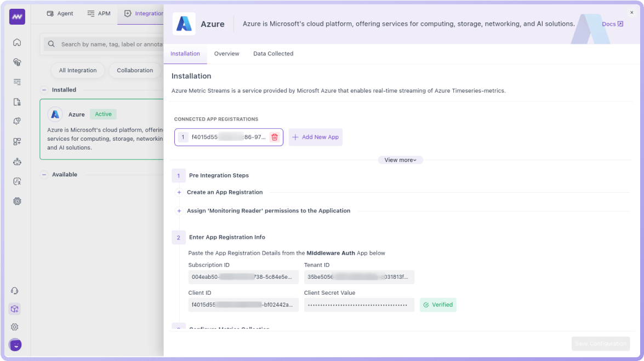The image size is (644, 361).
Task: Select the Installation tab
Action: (185, 54)
